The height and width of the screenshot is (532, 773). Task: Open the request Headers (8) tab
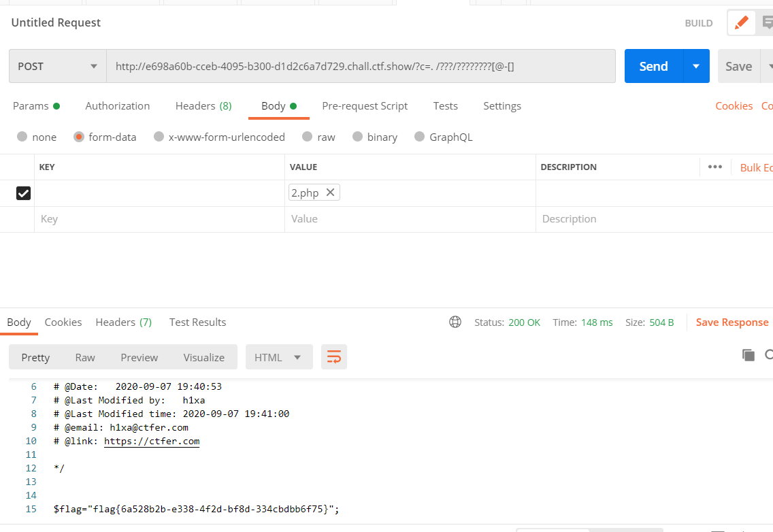click(x=203, y=106)
